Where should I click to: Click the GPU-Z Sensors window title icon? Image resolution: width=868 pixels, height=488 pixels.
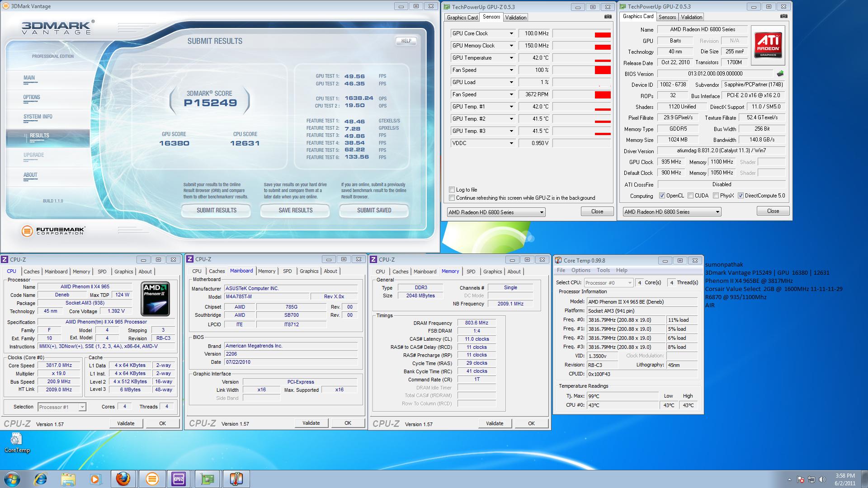click(x=447, y=7)
